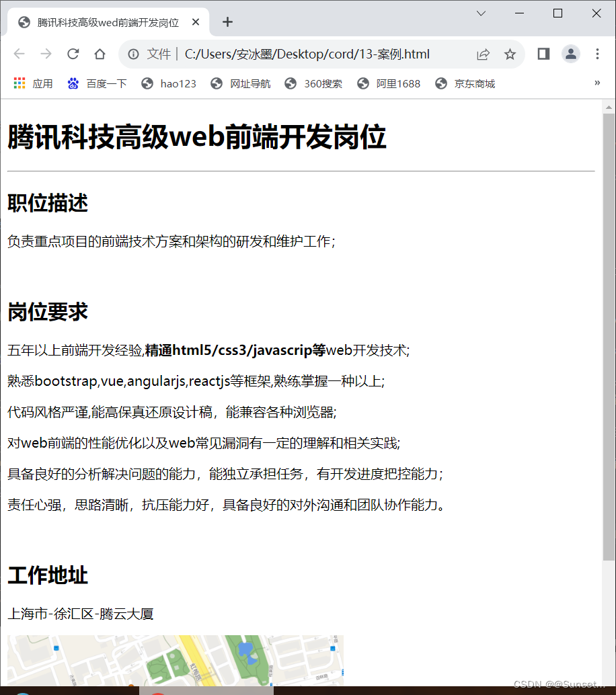Viewport: 616px width, 695px height.
Task: Click the 岗位要求 heading
Action: click(x=48, y=312)
